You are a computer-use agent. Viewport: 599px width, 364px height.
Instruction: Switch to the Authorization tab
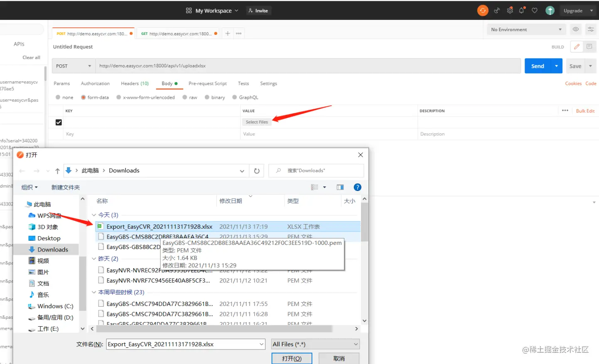[95, 83]
